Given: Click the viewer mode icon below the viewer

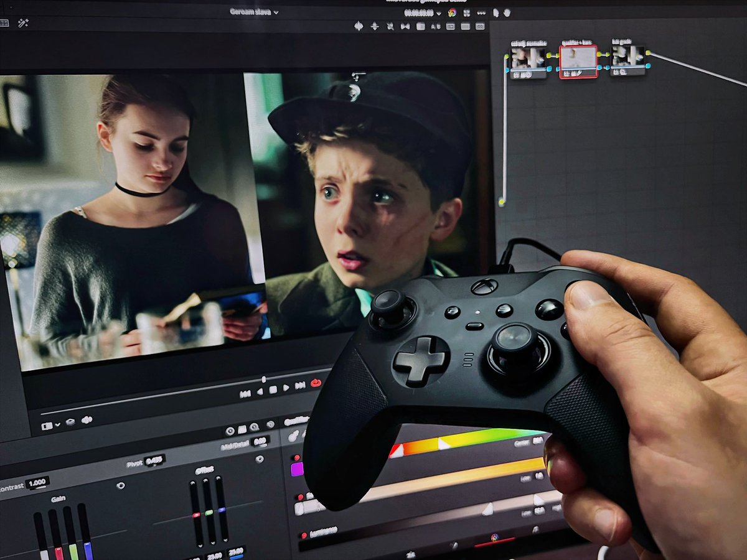Looking at the screenshot, I should point(46,426).
